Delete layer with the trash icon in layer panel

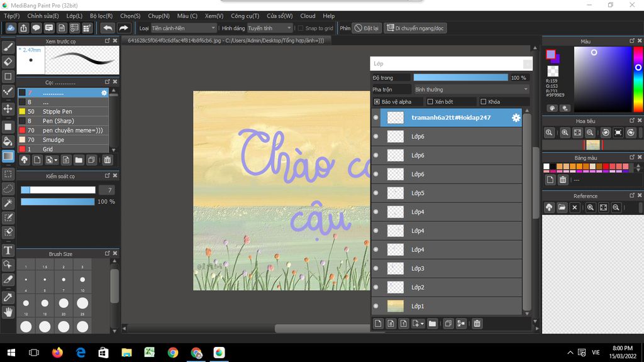[477, 324]
